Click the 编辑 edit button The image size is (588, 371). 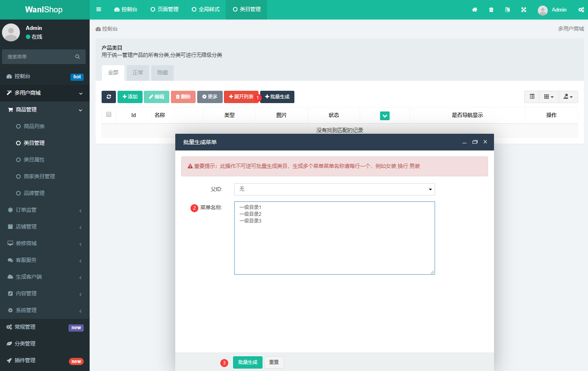click(157, 97)
